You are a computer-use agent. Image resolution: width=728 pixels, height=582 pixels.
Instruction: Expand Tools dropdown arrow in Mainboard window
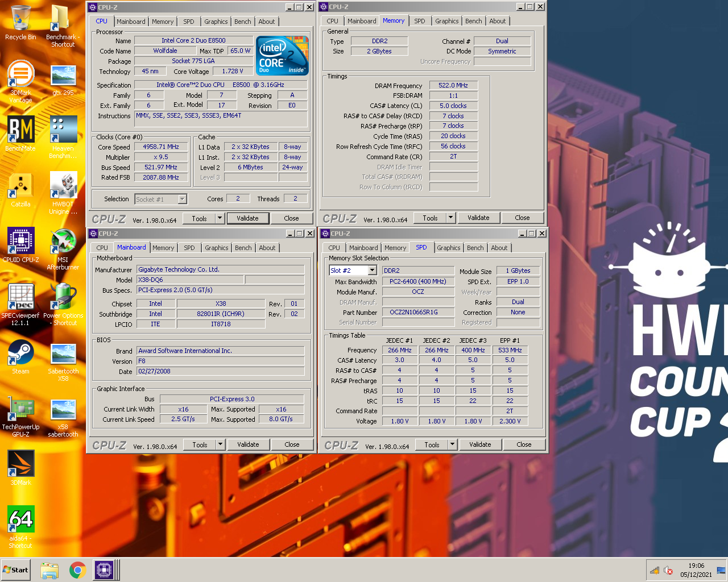(221, 444)
